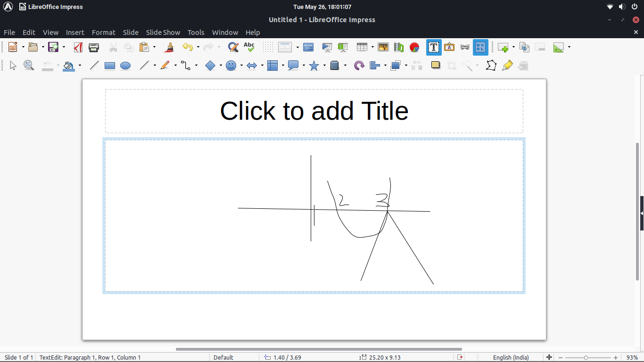The width and height of the screenshot is (644, 362).
Task: Run the spelling checker
Action: point(248,47)
